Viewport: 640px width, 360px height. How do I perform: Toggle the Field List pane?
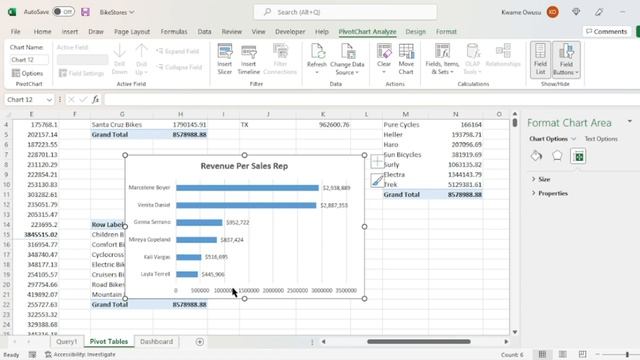[x=540, y=60]
